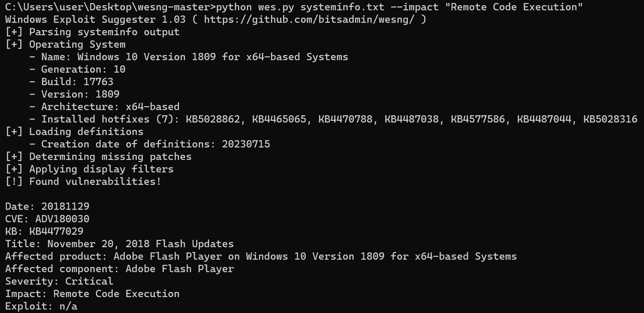Click hotfix KB4577586 in the installed list
Screen dimensions: 644x313
point(478,119)
